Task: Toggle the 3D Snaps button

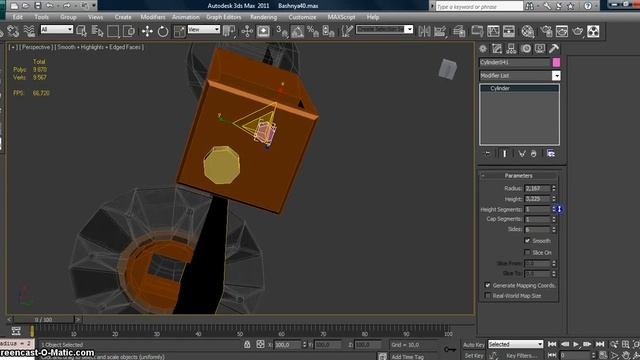Action: coord(281,31)
